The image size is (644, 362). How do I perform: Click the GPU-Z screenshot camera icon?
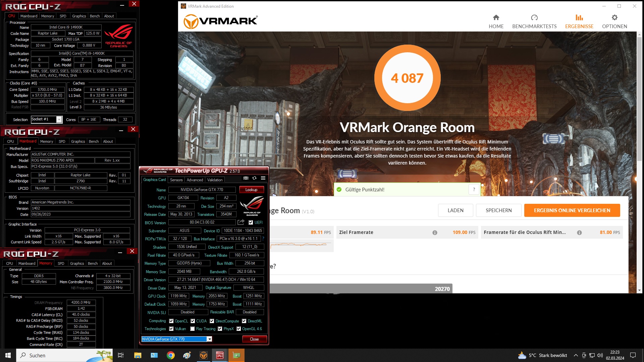click(246, 178)
